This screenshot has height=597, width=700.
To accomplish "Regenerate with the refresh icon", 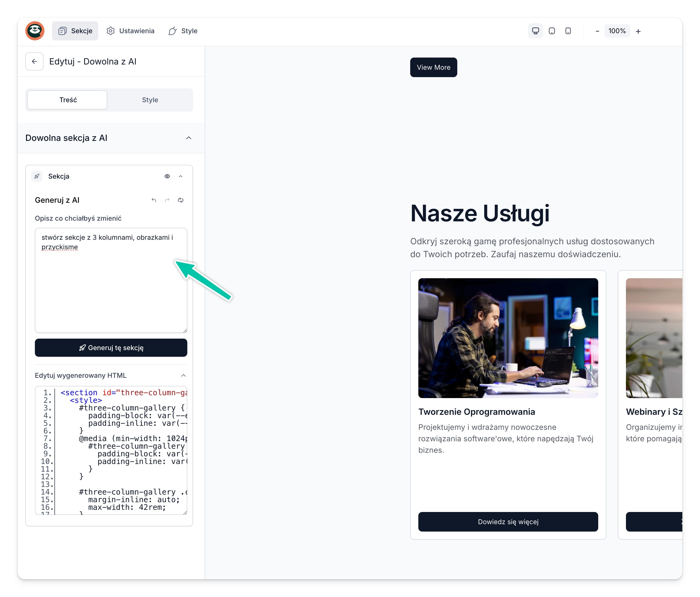I will [x=181, y=200].
